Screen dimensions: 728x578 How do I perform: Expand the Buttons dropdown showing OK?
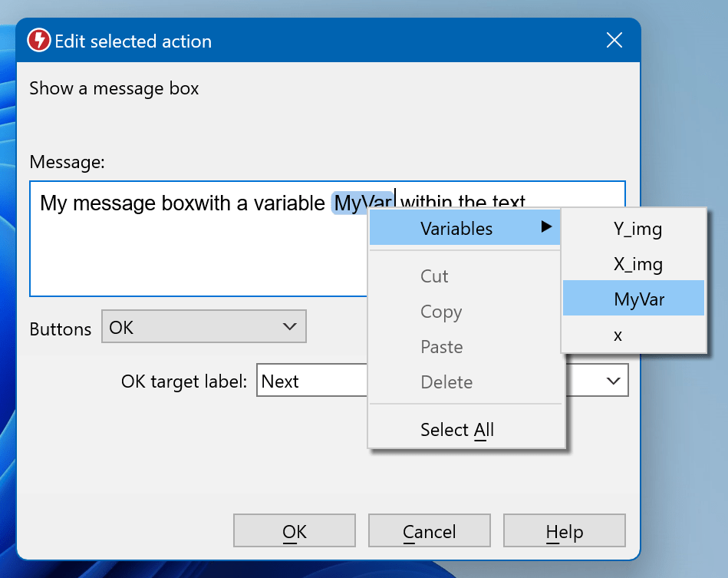(x=204, y=327)
